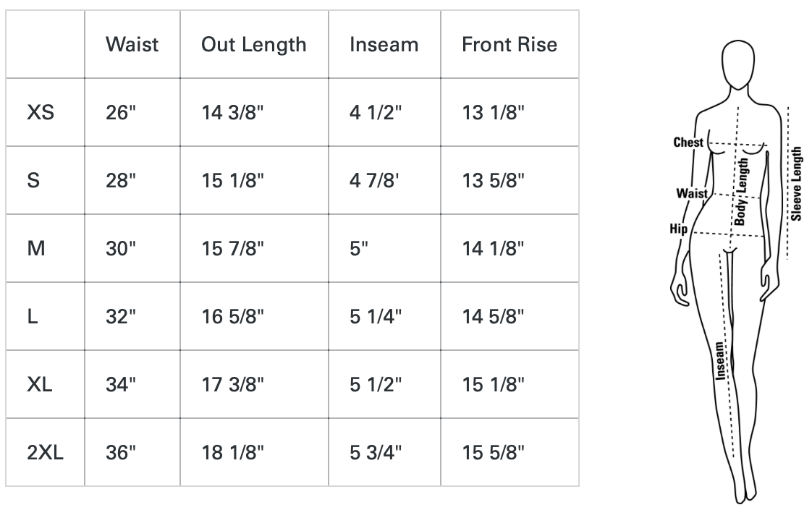Select the 5 3/4" inseam cell

coord(376,452)
